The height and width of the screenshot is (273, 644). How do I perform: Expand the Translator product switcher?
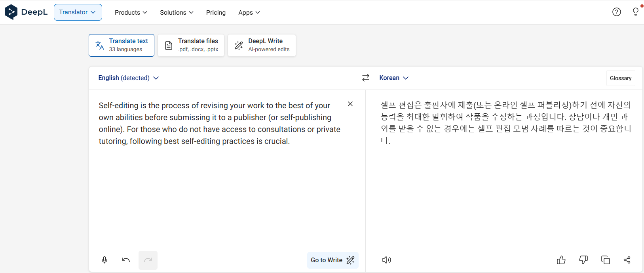(78, 12)
